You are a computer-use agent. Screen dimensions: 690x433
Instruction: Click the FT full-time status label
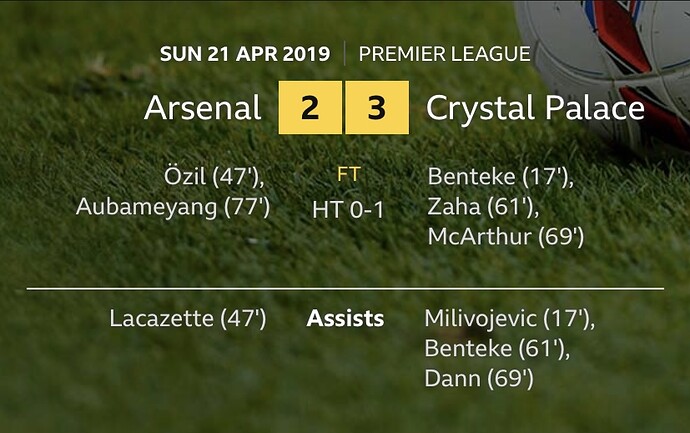349,174
